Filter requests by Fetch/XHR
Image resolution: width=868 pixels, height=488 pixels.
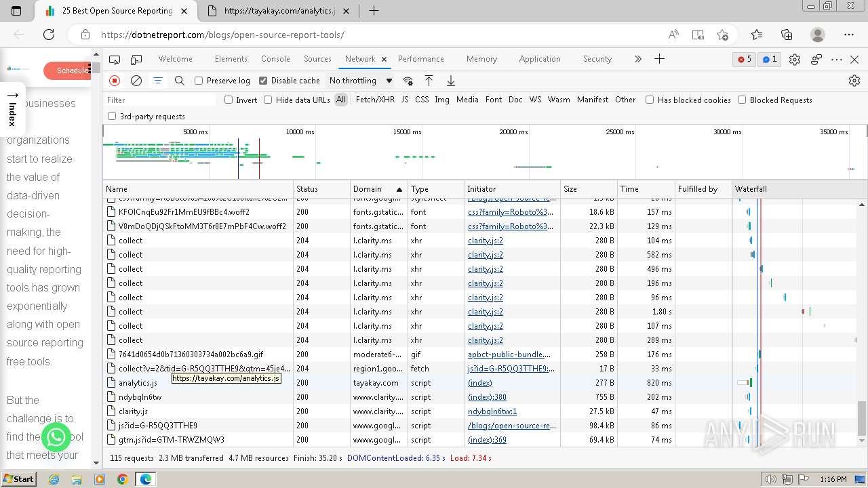[375, 100]
